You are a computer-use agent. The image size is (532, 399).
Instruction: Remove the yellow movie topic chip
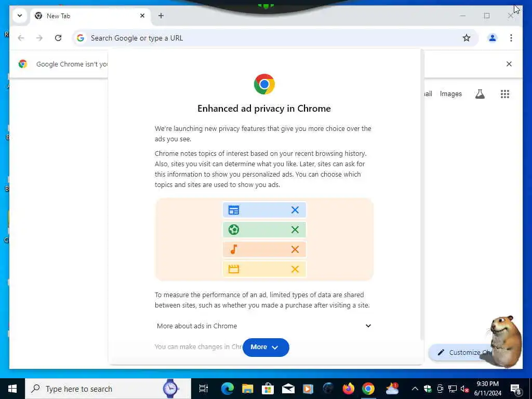coord(295,269)
